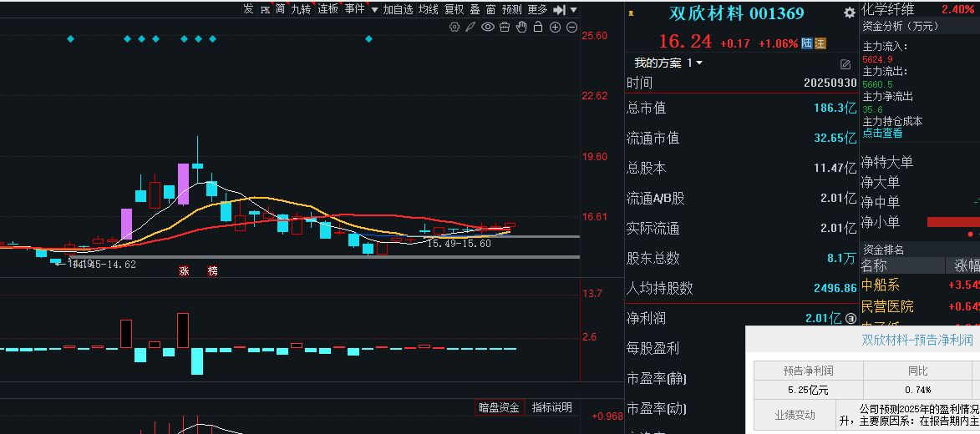Open the 我的方案 1 dropdown

[x=668, y=63]
